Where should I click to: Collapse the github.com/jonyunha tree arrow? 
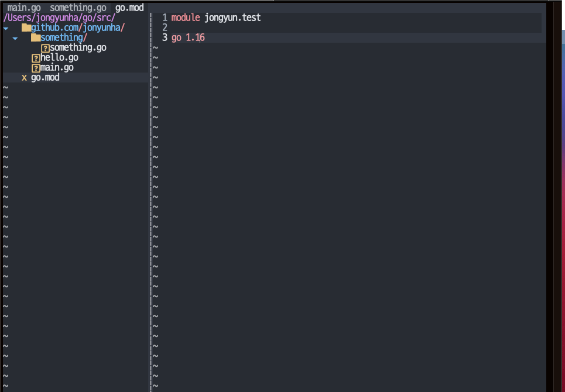(x=6, y=28)
